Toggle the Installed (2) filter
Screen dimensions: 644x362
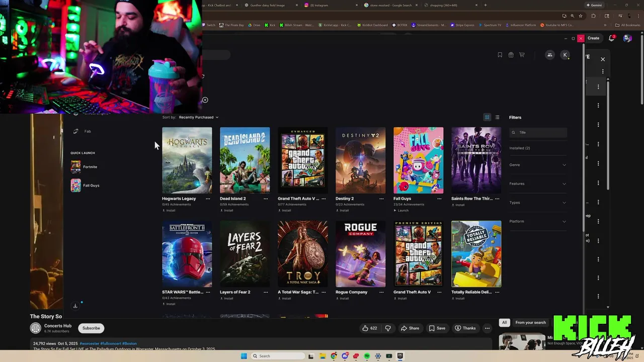(x=520, y=148)
